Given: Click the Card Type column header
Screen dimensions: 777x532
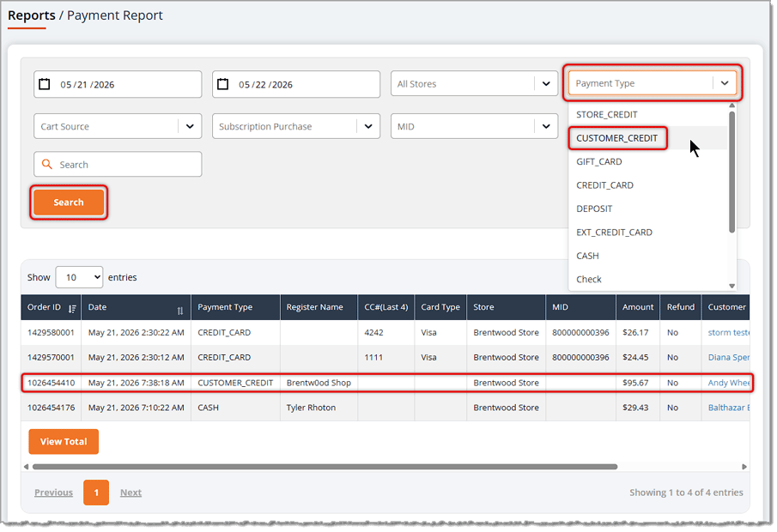Looking at the screenshot, I should [440, 307].
